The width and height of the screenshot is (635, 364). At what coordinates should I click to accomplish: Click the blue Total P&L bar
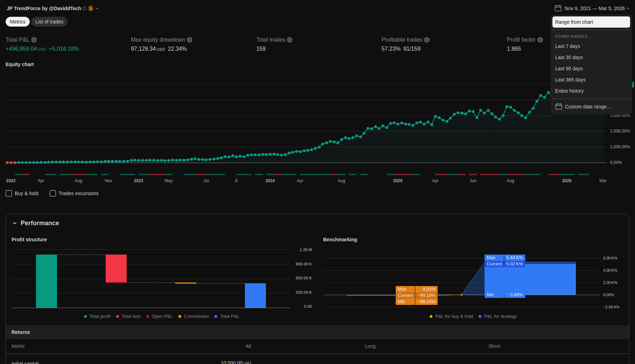(255, 295)
